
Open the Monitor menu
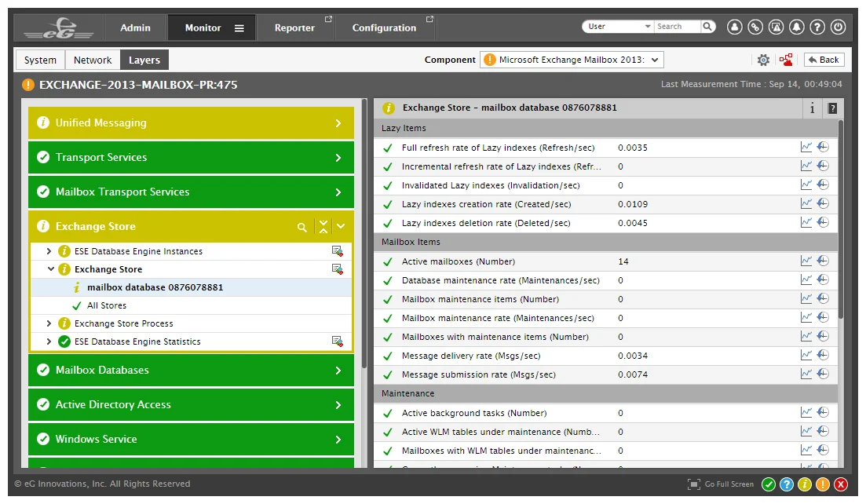click(x=203, y=27)
